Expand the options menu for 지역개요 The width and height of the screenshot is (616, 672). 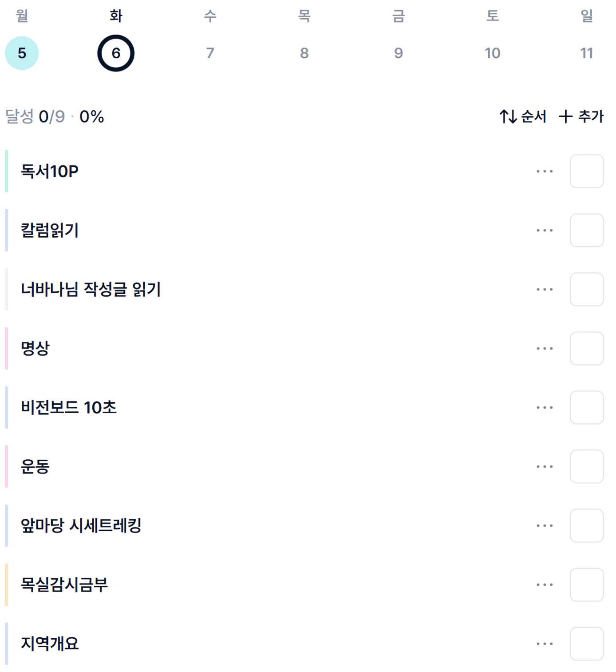pos(545,644)
